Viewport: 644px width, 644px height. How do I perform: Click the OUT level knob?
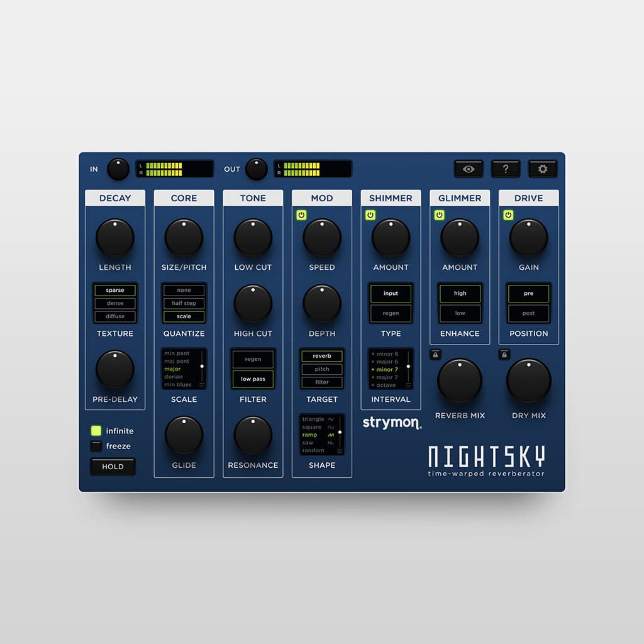pos(255,169)
